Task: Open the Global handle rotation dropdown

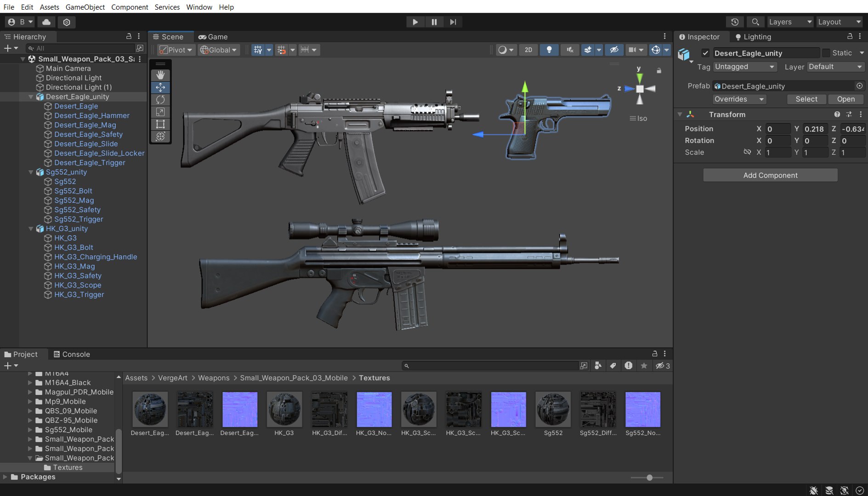Action: [x=219, y=50]
